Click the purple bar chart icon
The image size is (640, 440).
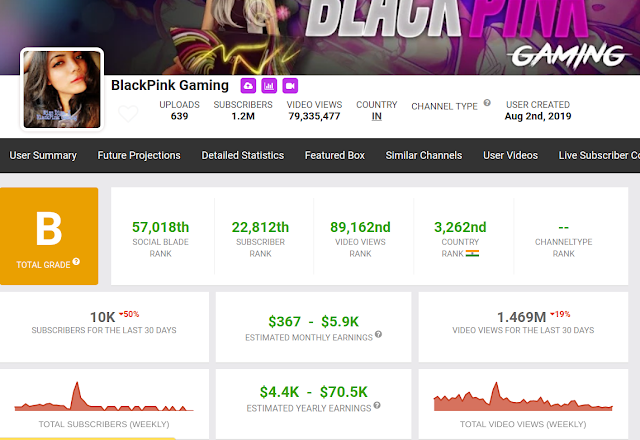point(269,86)
